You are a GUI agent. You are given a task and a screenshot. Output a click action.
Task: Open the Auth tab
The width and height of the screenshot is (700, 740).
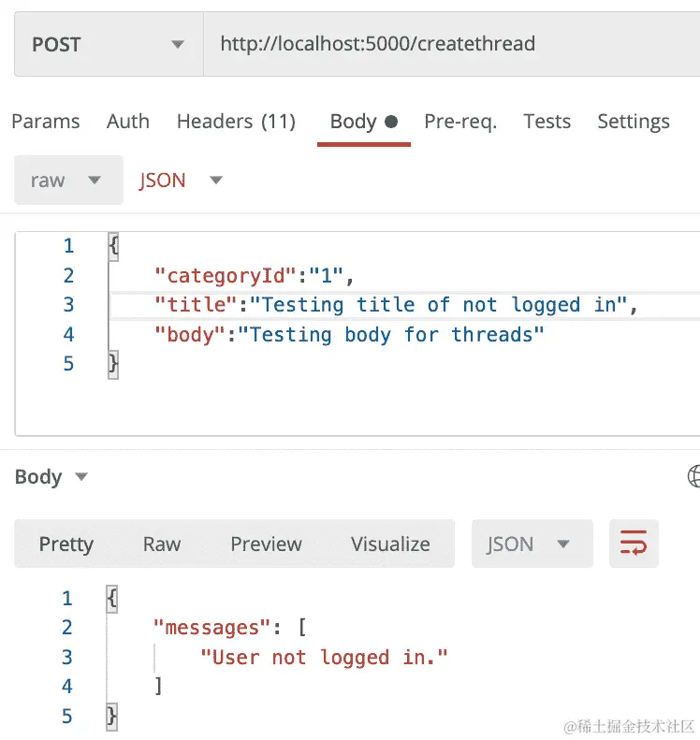click(128, 122)
